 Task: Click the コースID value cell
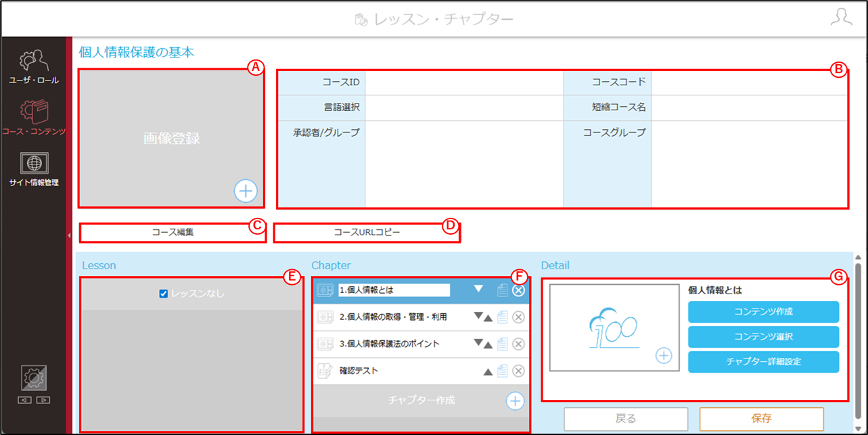click(464, 83)
